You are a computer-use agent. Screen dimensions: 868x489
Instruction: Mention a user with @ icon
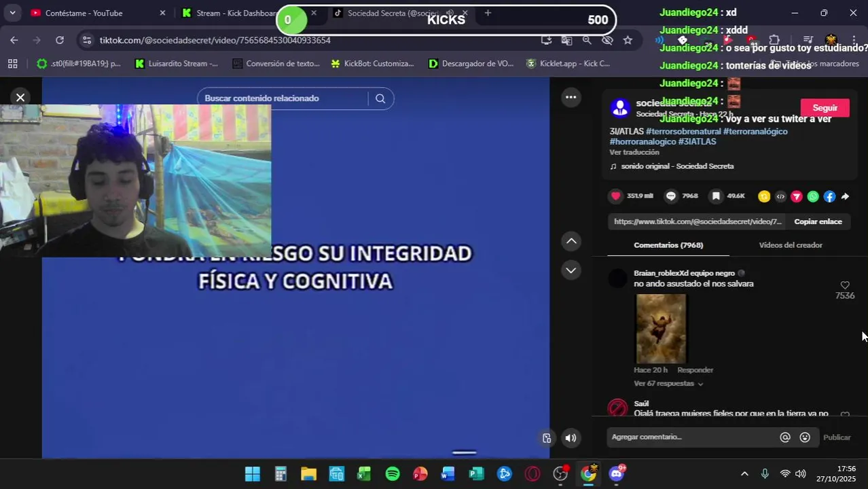click(785, 437)
